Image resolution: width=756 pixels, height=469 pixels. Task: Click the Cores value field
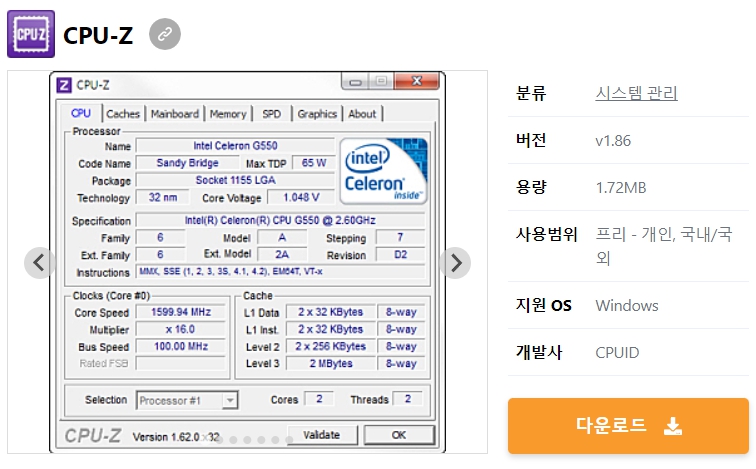tap(319, 399)
